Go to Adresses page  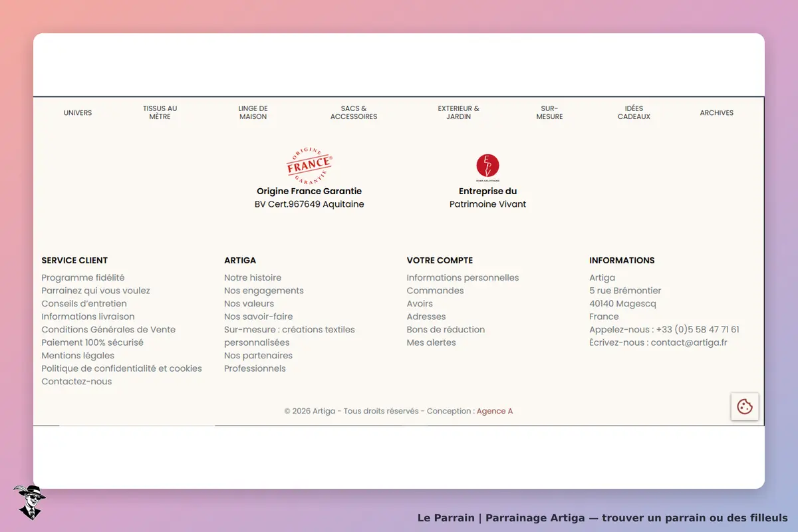426,317
